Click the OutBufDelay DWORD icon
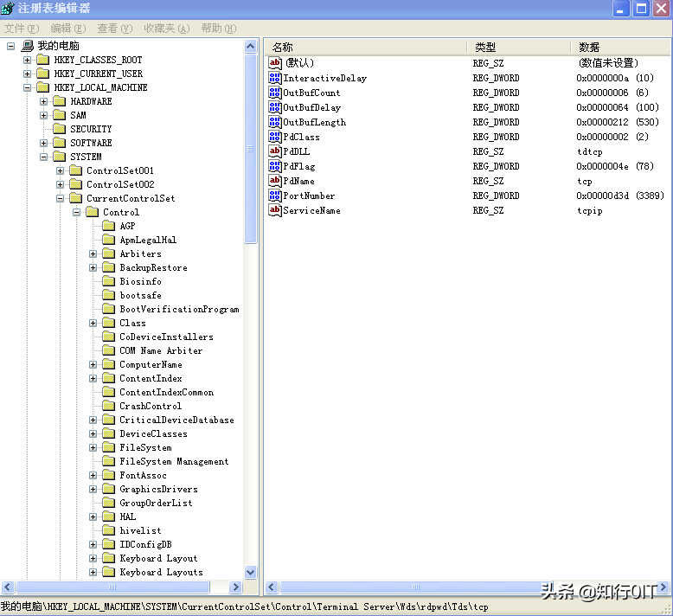Screen dimensions: 673x616 point(275,107)
